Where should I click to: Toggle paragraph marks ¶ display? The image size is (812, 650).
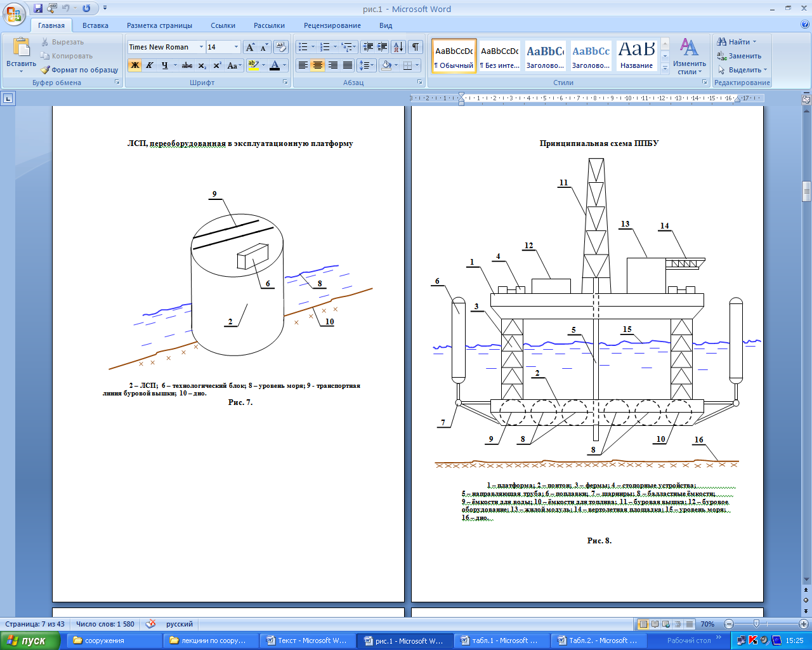click(415, 47)
